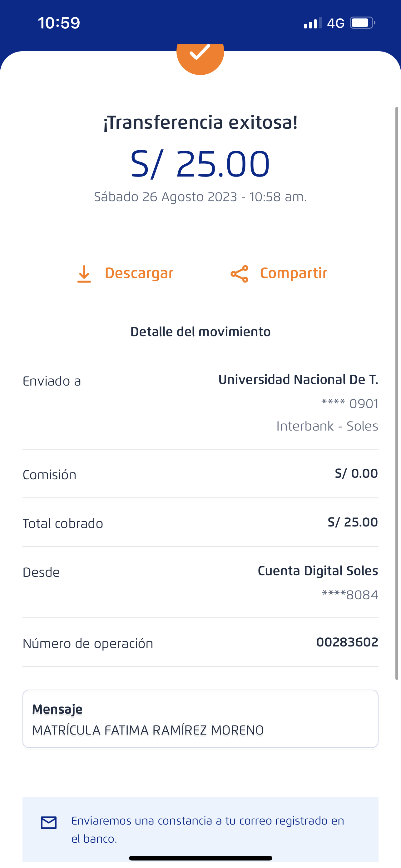Screen dimensions: 401x868
Task: Tap the email confirmation notice banner
Action: (200, 829)
